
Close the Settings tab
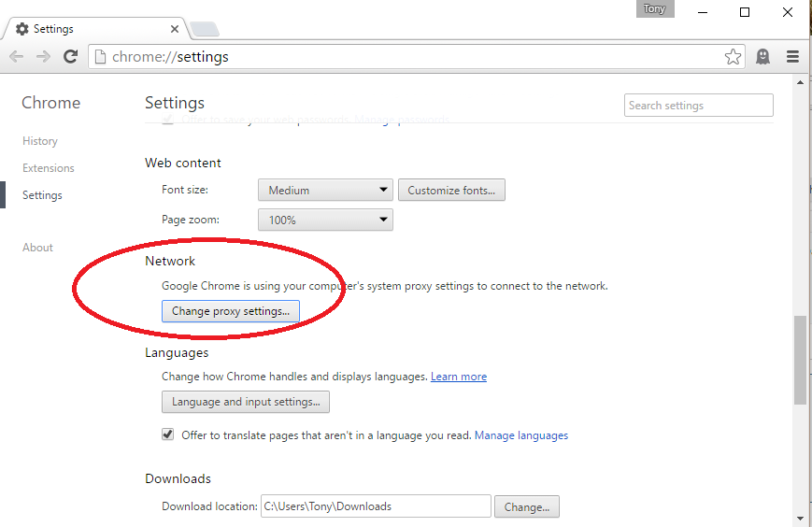[173, 29]
